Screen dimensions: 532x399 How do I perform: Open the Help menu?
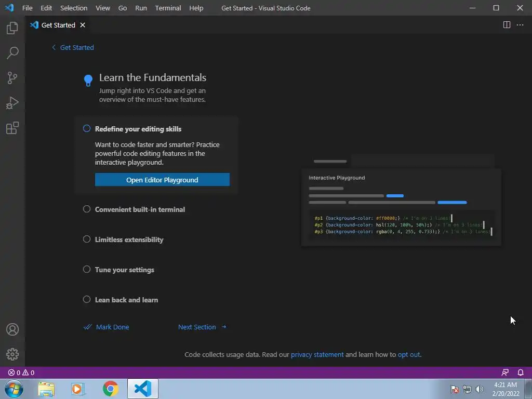(x=196, y=8)
